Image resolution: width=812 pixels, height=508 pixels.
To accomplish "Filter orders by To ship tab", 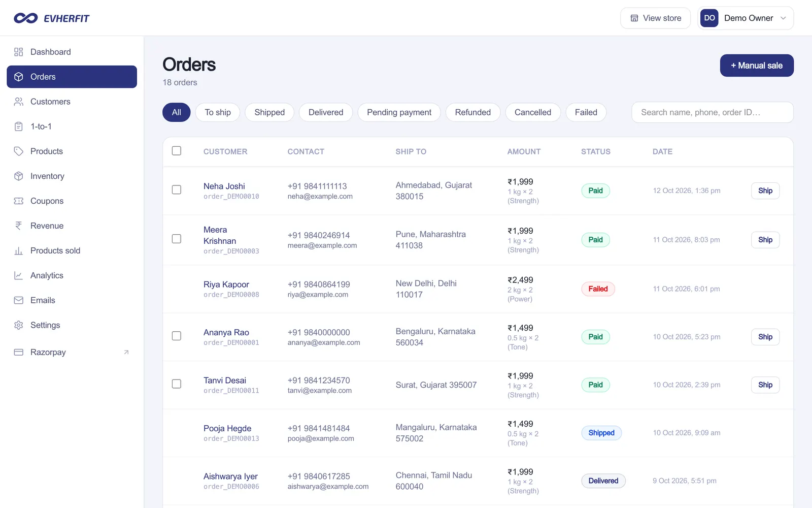I will click(218, 112).
